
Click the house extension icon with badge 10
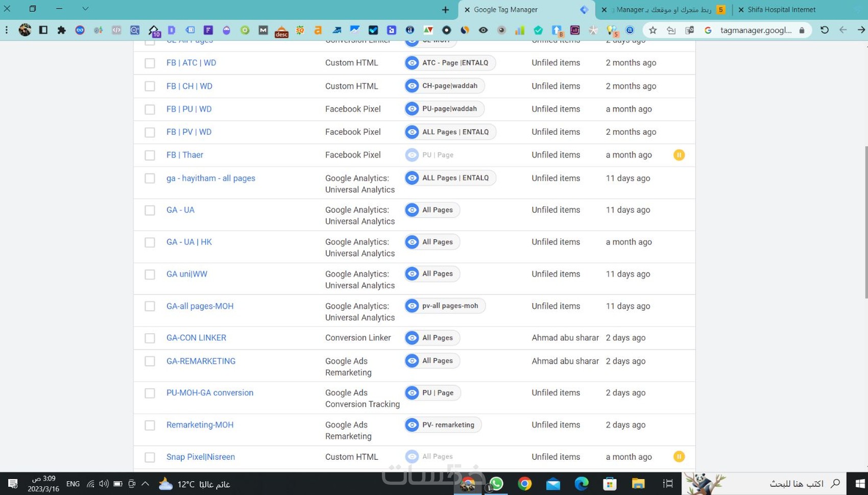point(154,31)
